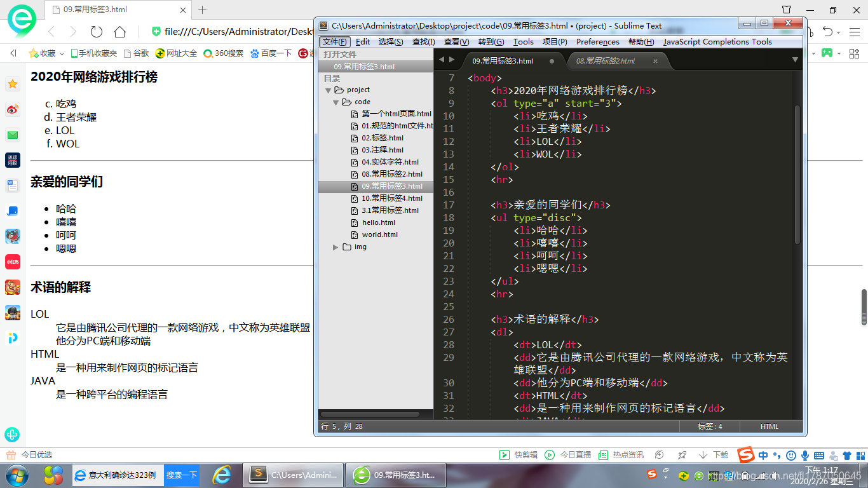Select the 09.常用标签3.html editor tab
This screenshot has height=488, width=868.
click(503, 61)
